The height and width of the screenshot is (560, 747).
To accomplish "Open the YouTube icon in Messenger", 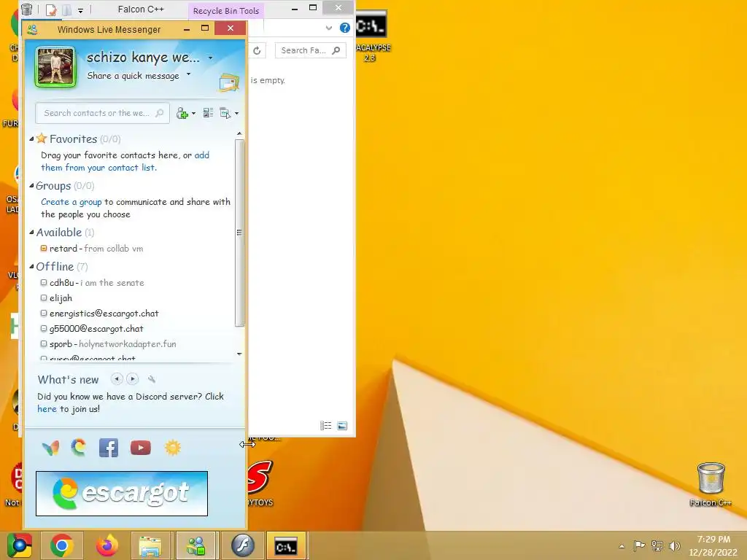I will coord(141,448).
